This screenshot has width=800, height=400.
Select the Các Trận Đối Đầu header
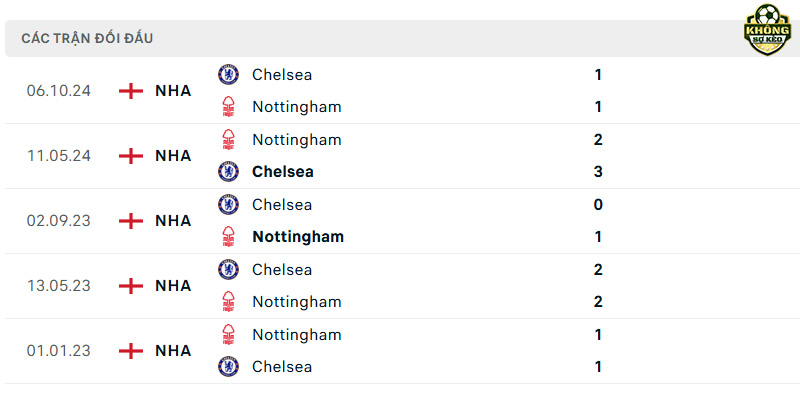[87, 38]
